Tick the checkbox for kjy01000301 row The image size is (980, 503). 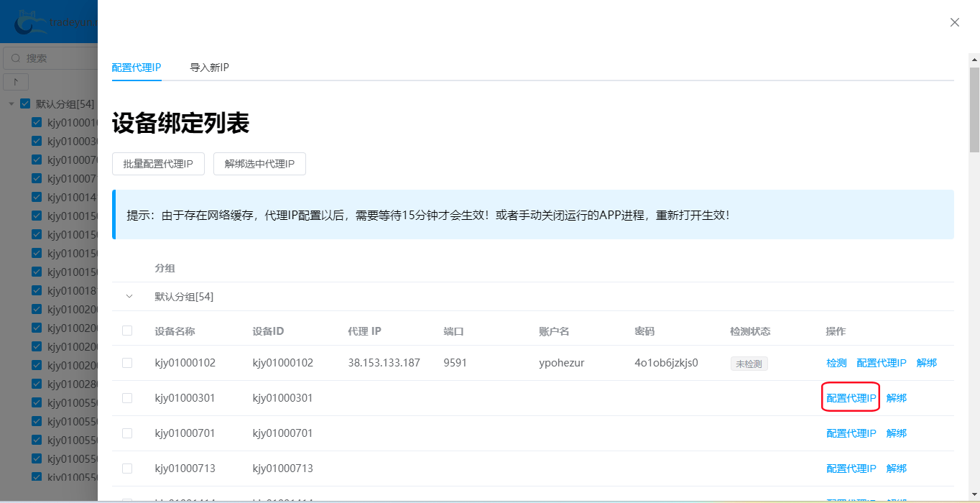click(127, 398)
